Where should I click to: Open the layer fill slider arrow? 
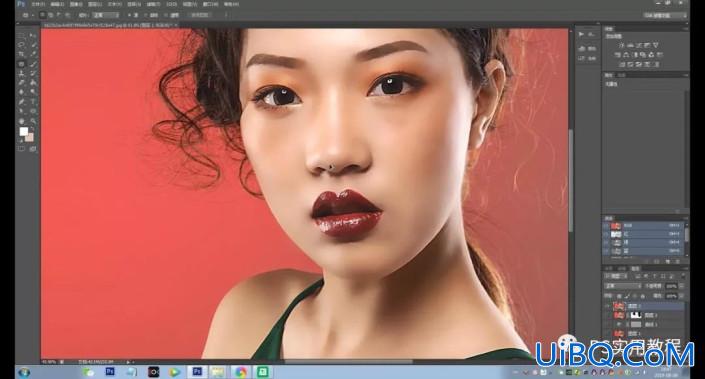[682, 296]
